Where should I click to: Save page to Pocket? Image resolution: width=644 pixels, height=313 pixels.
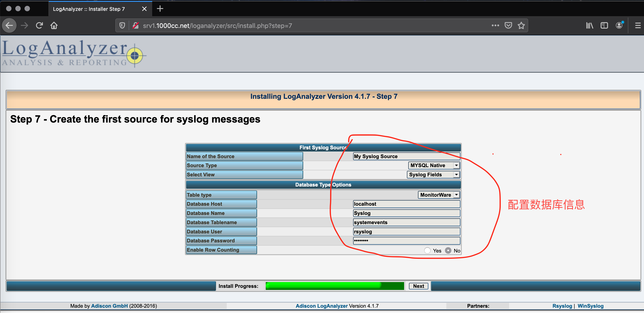[x=508, y=26]
